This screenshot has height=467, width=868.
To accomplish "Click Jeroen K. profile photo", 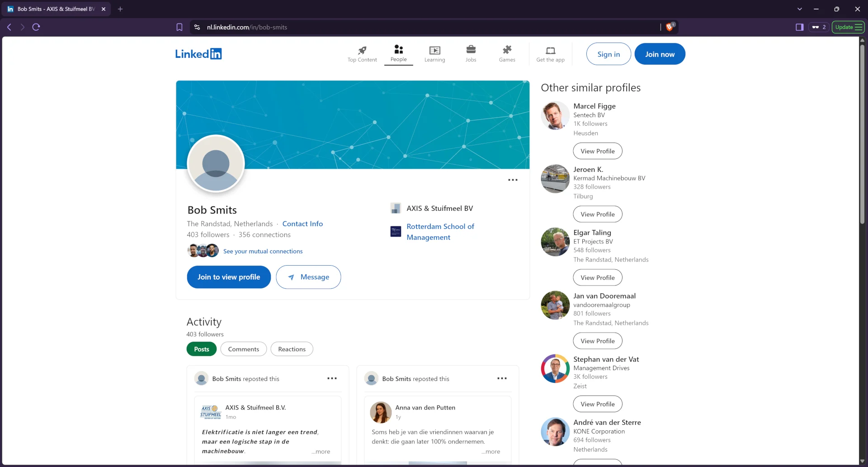I will 555,179.
